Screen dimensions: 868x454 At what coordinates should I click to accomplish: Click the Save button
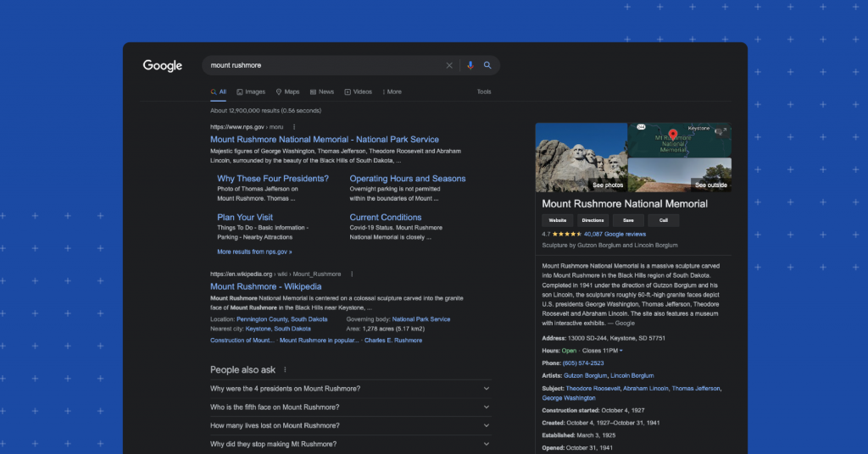point(628,220)
